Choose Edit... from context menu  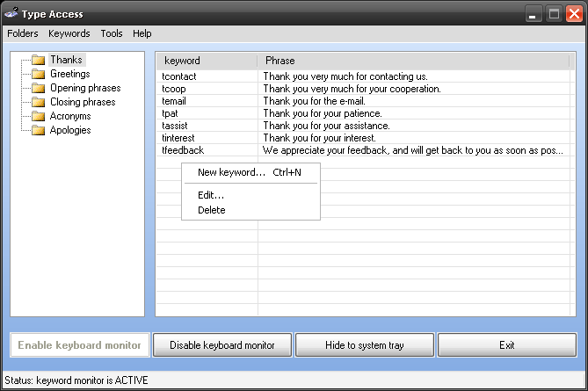click(x=250, y=195)
